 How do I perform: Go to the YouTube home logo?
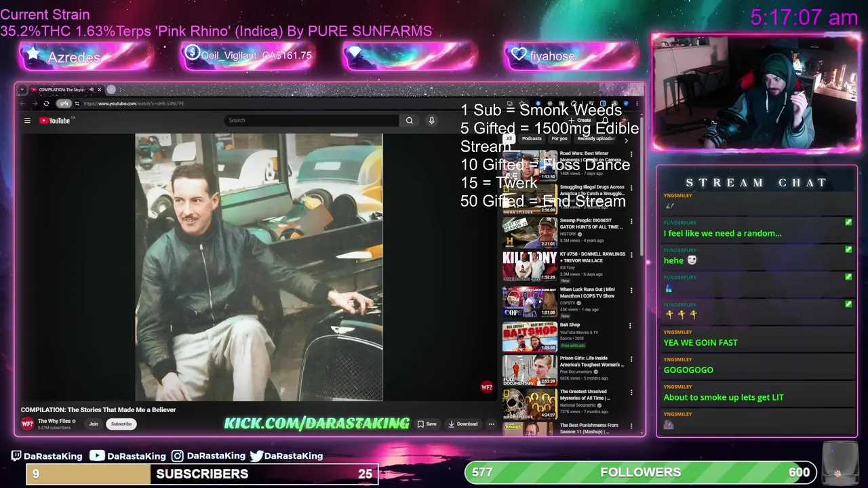(55, 121)
